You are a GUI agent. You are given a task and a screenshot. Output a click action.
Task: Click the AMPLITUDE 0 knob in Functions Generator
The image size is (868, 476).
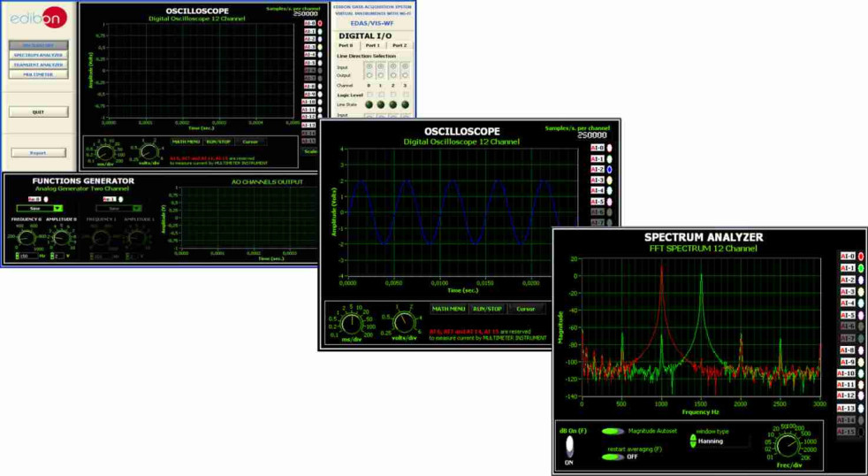(60, 238)
